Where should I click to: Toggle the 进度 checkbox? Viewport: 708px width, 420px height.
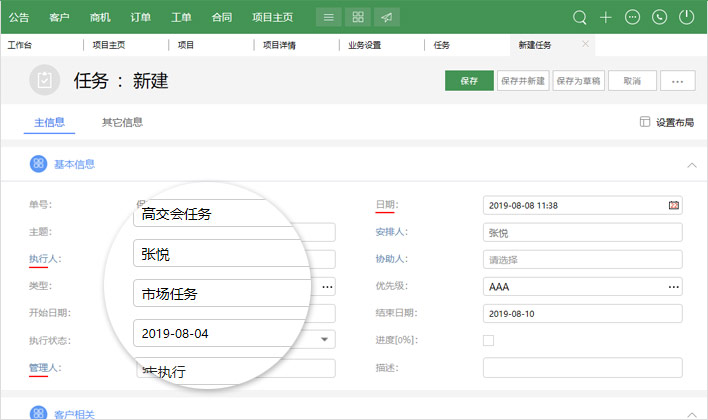[488, 341]
